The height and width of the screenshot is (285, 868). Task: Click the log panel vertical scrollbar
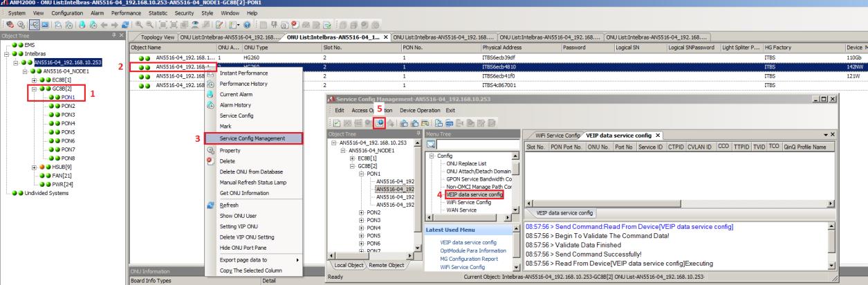point(831,246)
